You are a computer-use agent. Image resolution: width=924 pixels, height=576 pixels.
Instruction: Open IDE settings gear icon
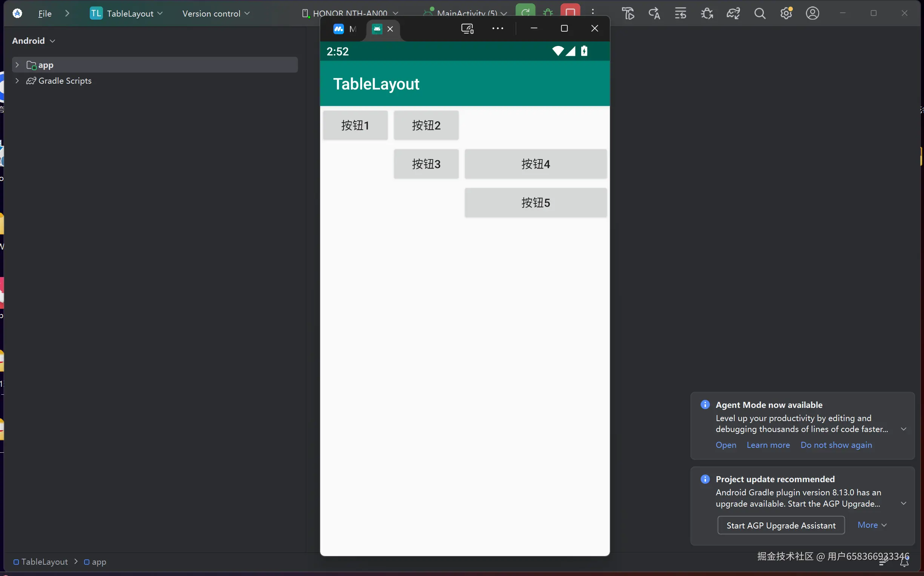point(786,14)
